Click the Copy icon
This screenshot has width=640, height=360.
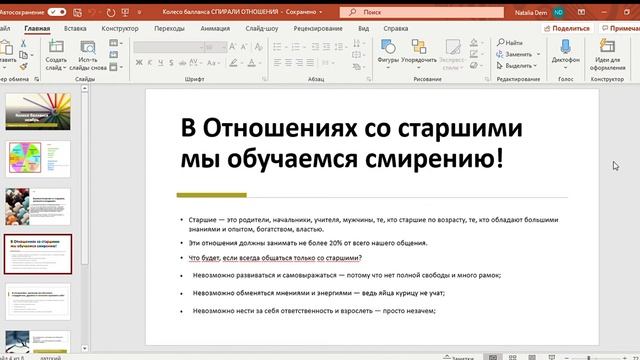click(24, 55)
